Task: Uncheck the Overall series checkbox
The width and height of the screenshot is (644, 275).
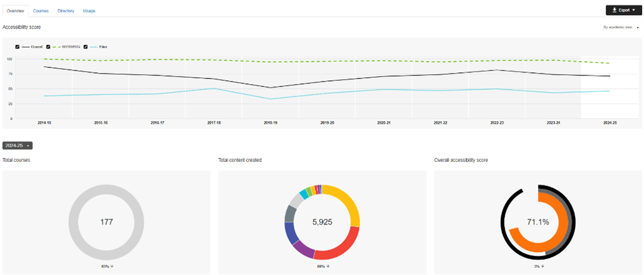Action: click(18, 46)
